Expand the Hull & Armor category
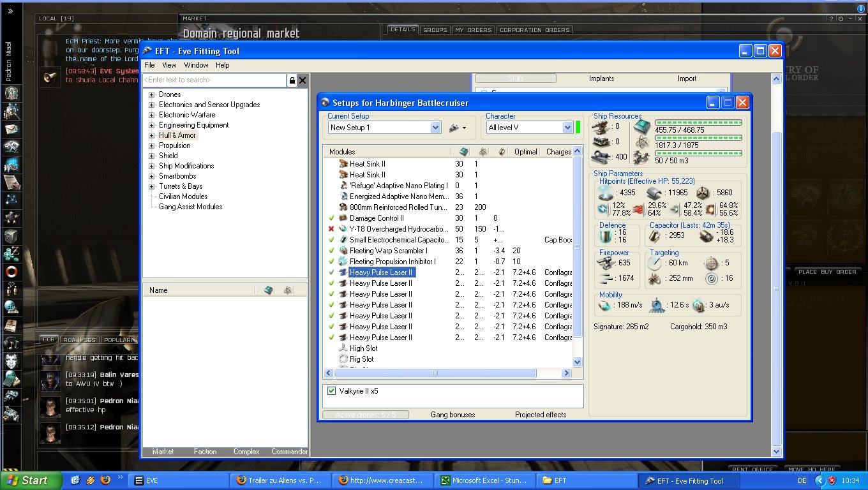The height and width of the screenshot is (490, 868). click(x=152, y=135)
